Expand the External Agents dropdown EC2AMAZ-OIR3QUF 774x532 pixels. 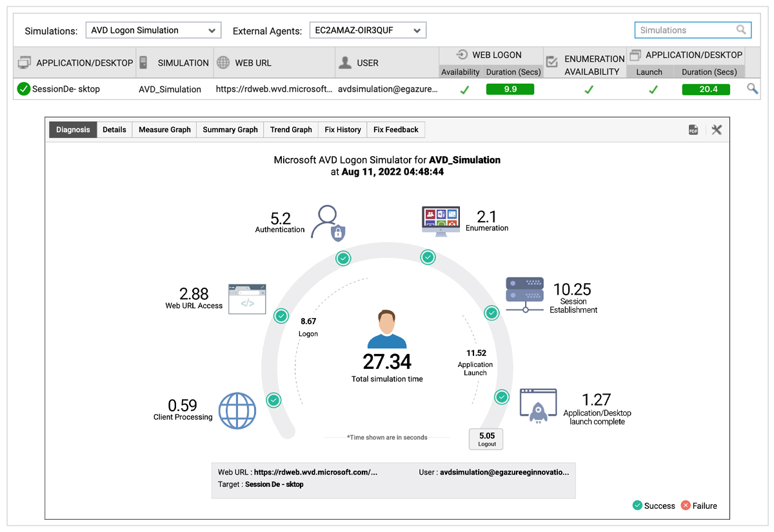pyautogui.click(x=368, y=30)
